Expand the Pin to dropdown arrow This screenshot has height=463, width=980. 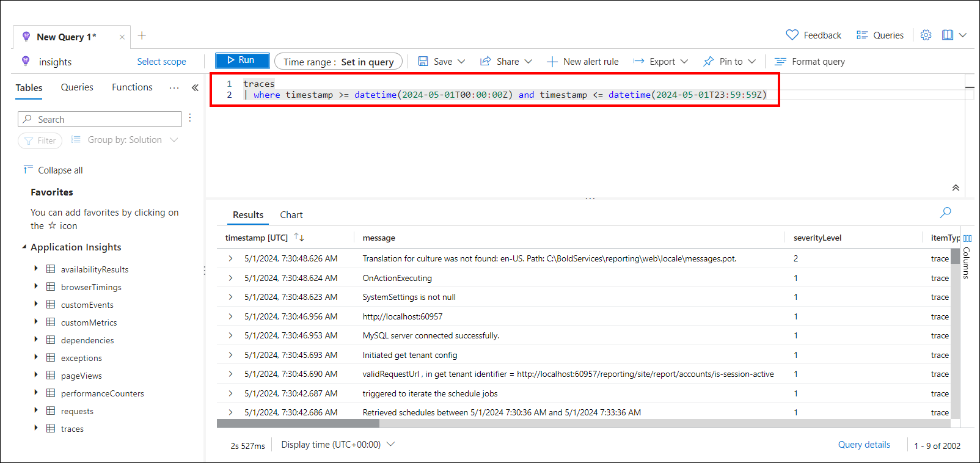pos(752,62)
